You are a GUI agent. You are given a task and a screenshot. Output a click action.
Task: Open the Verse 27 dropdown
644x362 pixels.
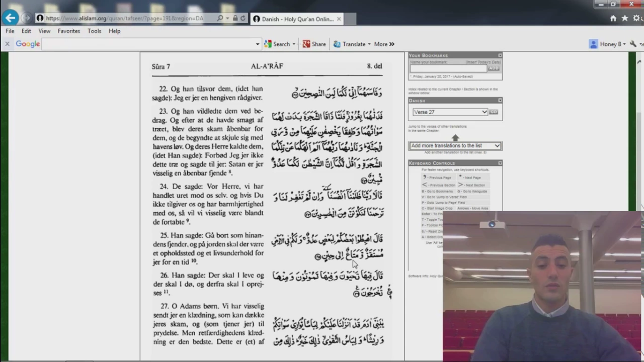450,112
